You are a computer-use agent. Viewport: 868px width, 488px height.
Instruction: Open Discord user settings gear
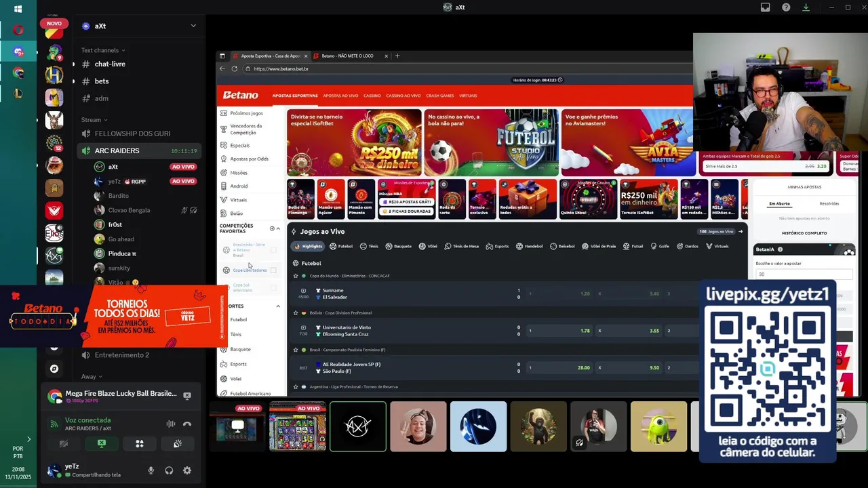pos(187,470)
